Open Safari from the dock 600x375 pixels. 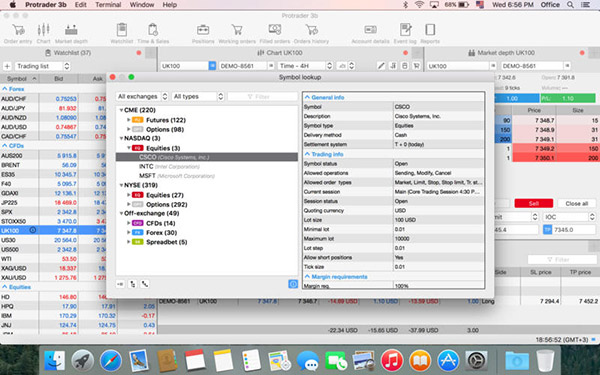coord(111,360)
